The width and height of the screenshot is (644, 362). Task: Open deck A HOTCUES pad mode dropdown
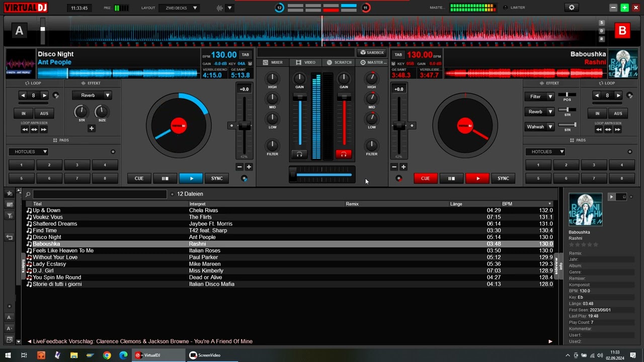(x=28, y=151)
